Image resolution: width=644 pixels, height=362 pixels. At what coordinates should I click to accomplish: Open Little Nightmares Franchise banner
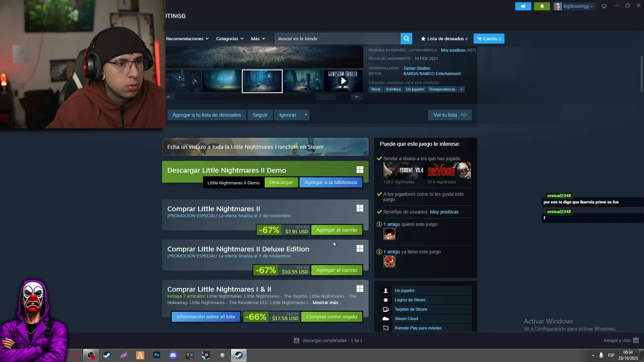coord(265,147)
